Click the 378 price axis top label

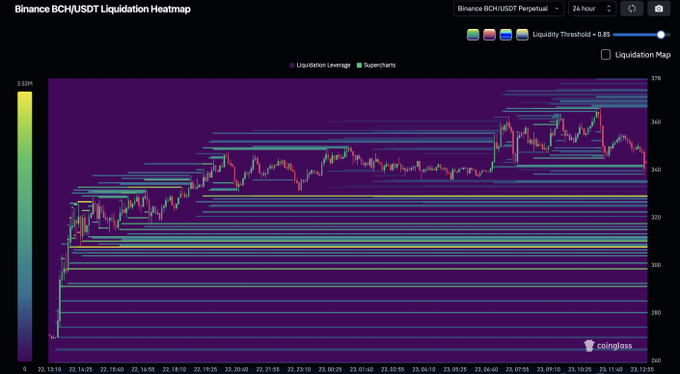[655, 79]
